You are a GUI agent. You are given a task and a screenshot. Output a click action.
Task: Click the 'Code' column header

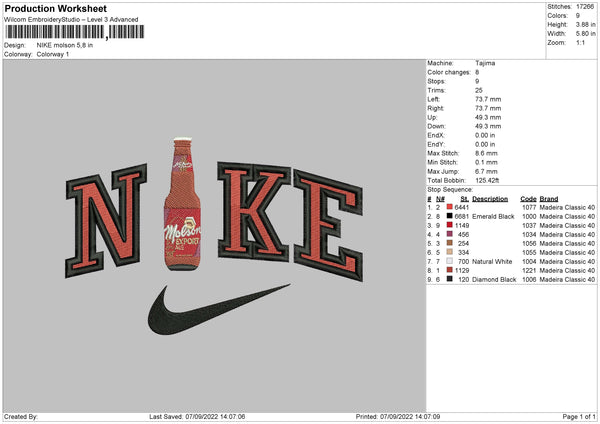tap(528, 199)
